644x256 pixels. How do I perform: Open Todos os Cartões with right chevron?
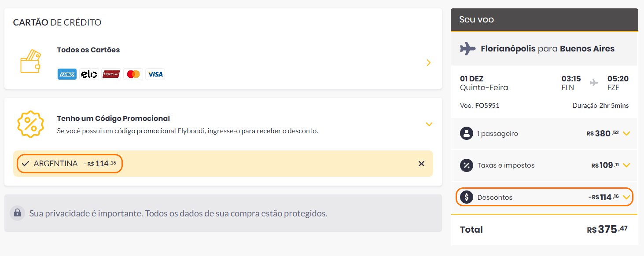pos(429,63)
